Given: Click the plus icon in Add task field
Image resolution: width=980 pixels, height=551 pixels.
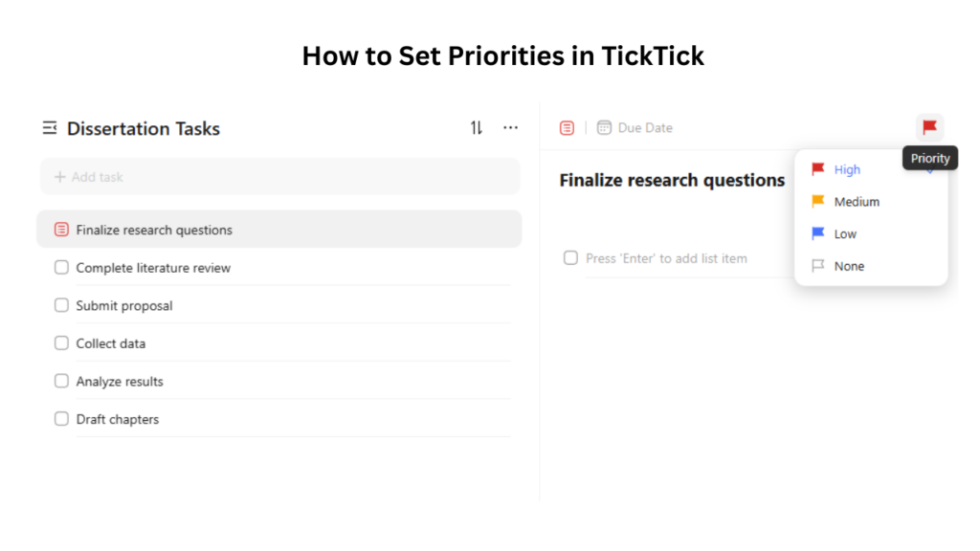Looking at the screenshot, I should [x=60, y=176].
